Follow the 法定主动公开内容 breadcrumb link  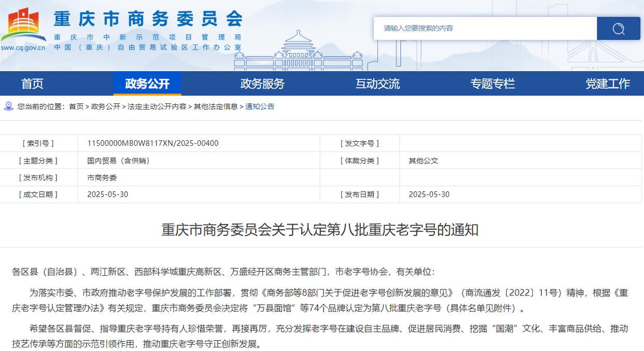pos(157,106)
